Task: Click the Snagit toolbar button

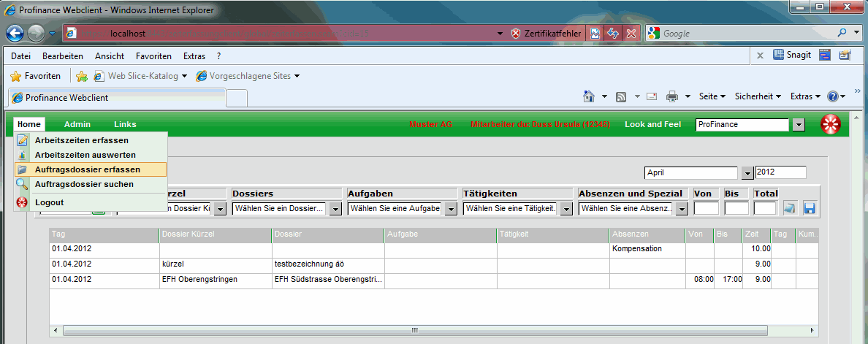Action: click(792, 55)
